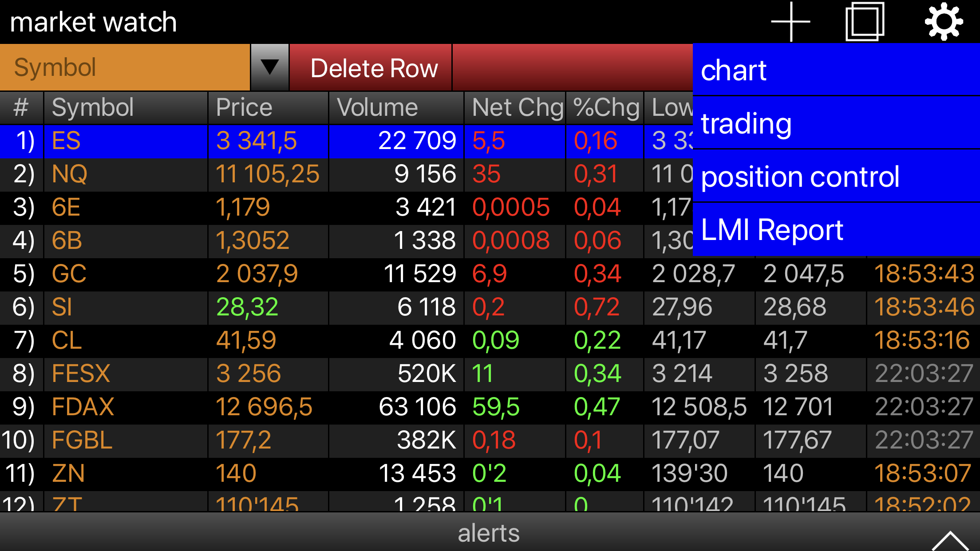
Task: Expand the alerts panel chevron
Action: 950,540
